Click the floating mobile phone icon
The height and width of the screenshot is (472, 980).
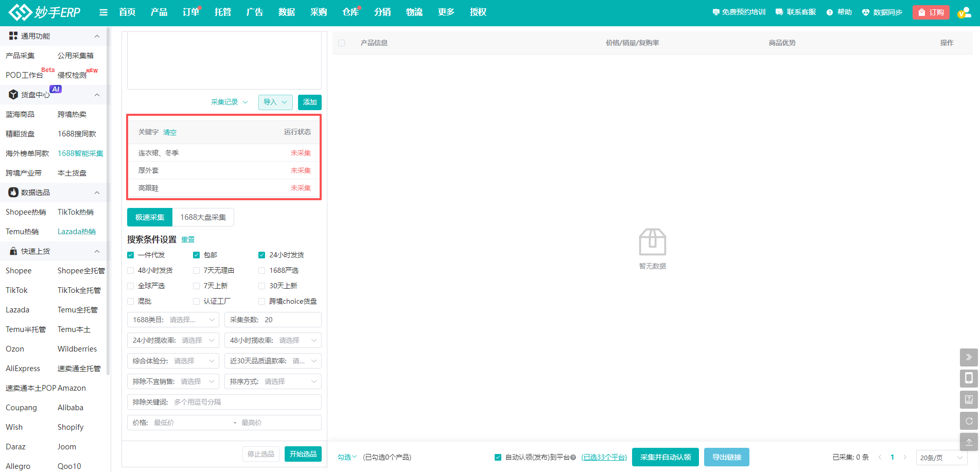(968, 378)
